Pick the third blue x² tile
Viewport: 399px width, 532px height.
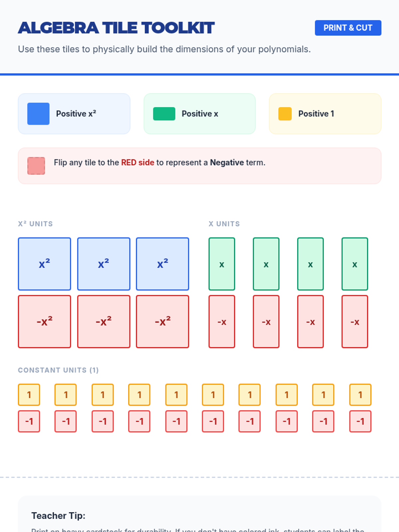click(x=163, y=264)
